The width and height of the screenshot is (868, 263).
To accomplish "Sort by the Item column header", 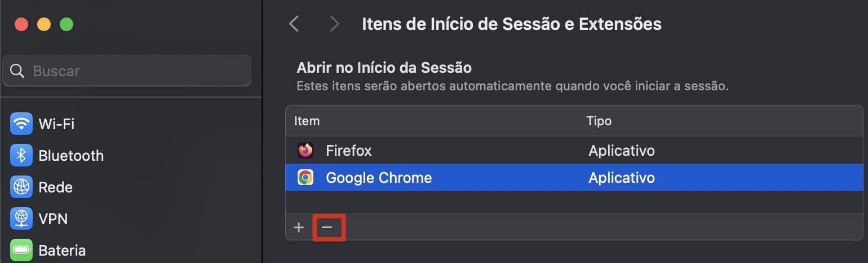I will (307, 121).
